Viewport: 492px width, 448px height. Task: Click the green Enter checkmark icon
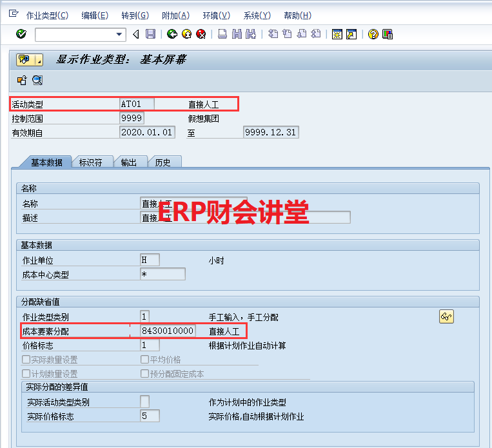coord(21,34)
